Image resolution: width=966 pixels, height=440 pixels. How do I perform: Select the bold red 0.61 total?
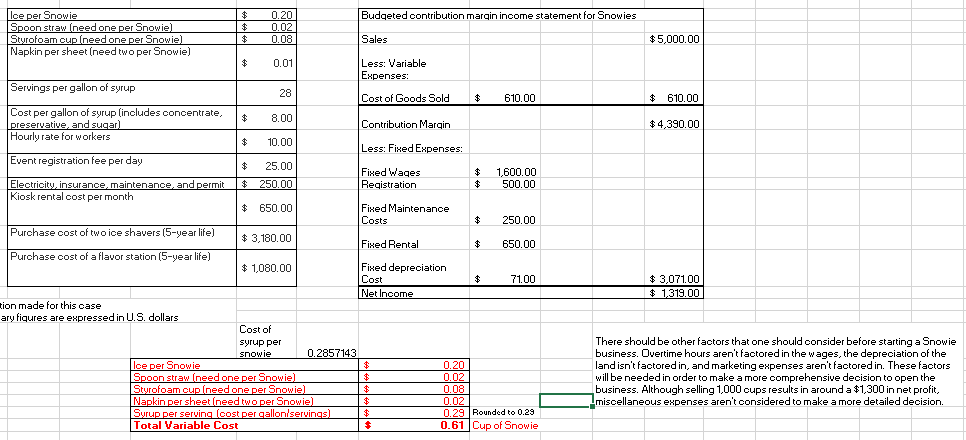pos(415,425)
